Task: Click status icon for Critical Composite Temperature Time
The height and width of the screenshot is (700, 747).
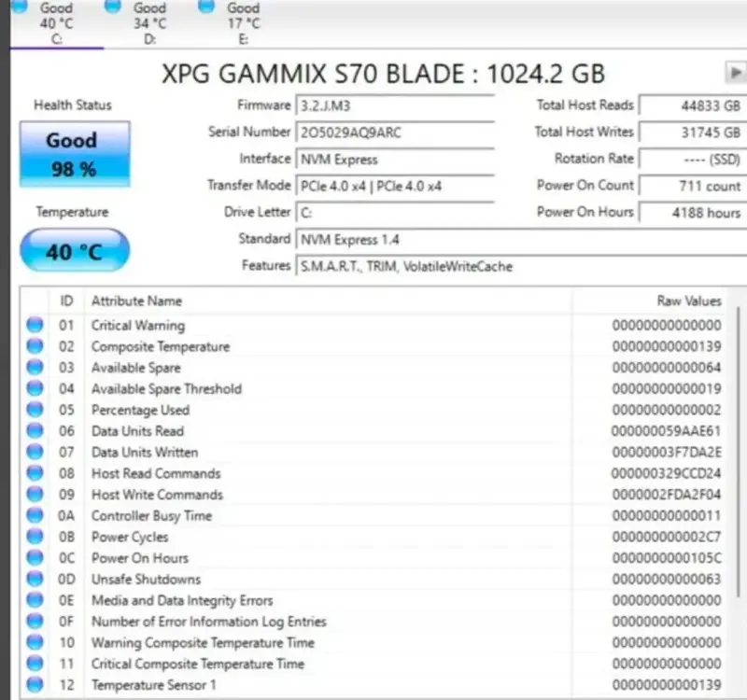Action: [35, 664]
